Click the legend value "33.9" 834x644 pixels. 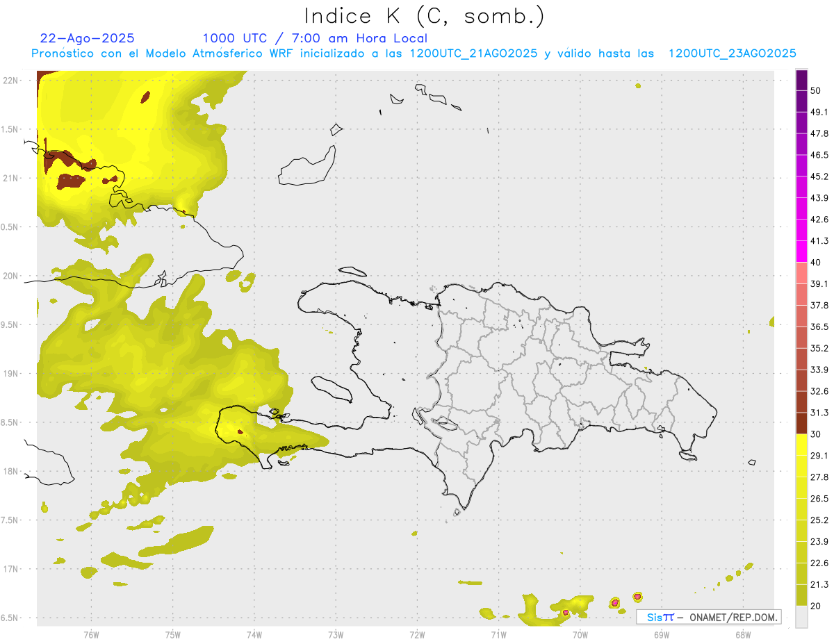point(819,370)
